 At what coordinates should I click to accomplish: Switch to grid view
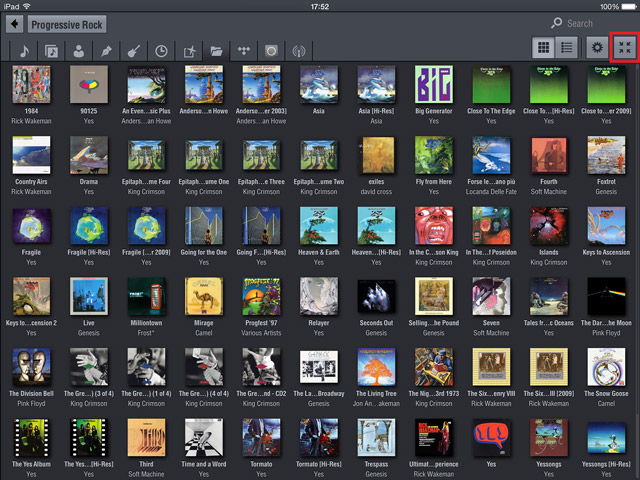[x=544, y=46]
